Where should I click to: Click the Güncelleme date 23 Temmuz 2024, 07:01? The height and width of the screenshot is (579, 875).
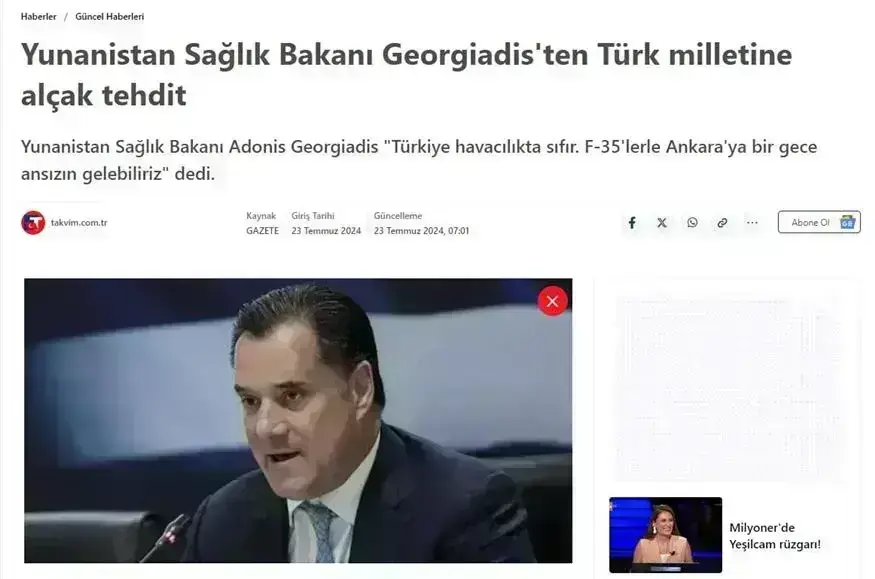[x=421, y=230]
